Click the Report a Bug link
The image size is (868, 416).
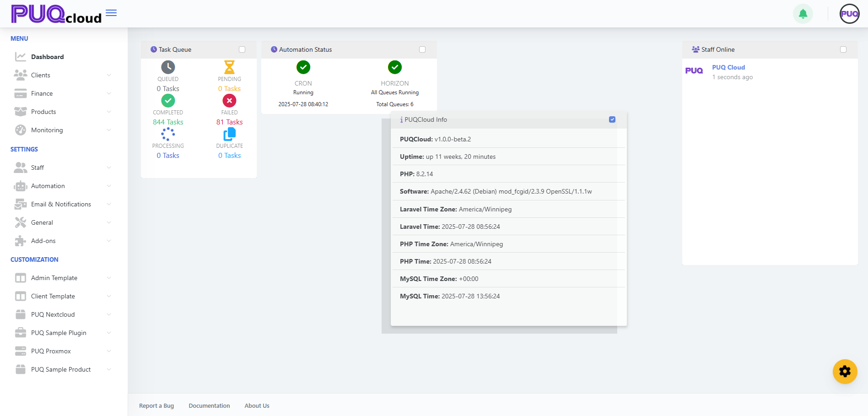point(156,406)
